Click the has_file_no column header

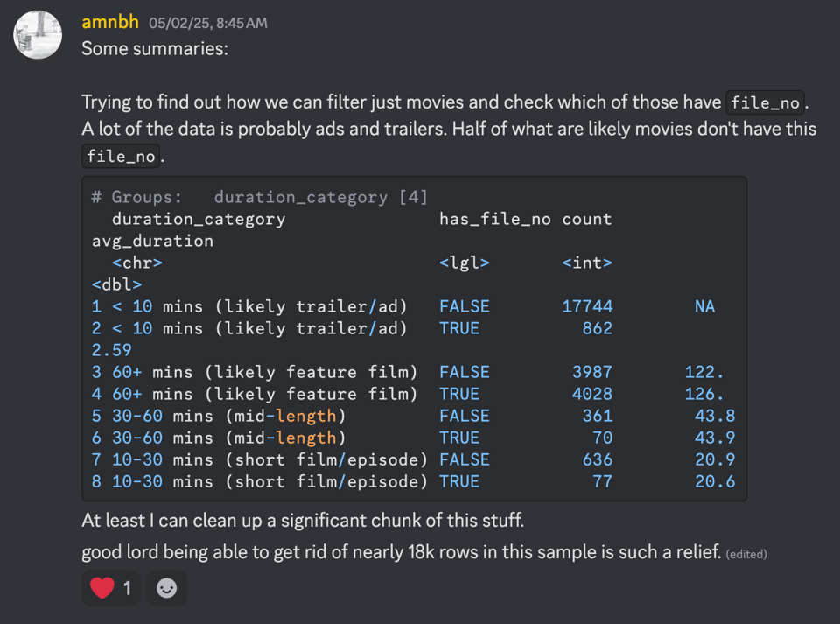click(494, 219)
